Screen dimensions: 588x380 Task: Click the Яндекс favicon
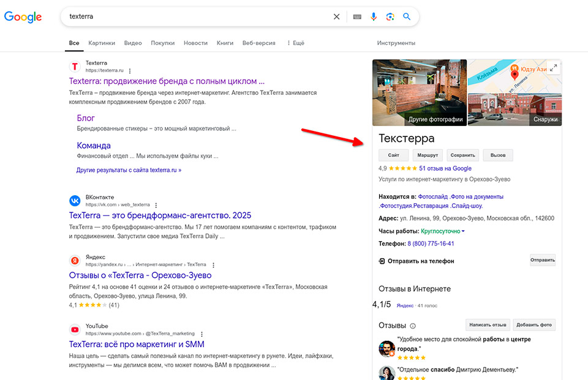coord(75,261)
